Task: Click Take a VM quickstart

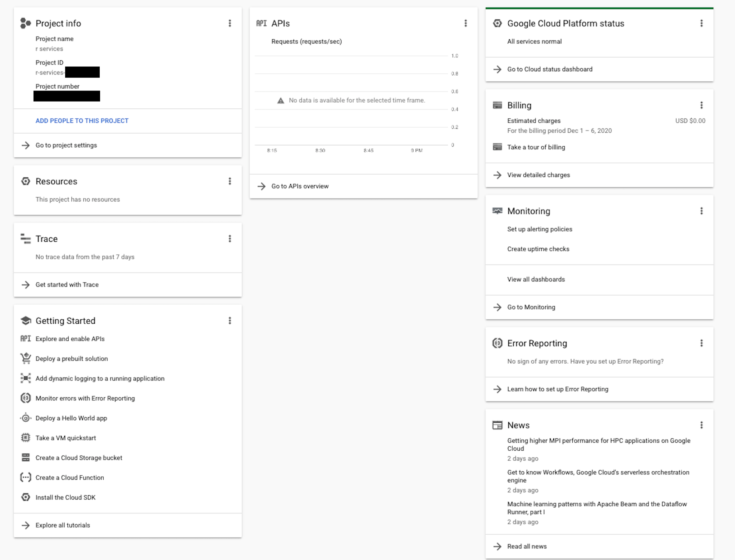Action: tap(66, 438)
